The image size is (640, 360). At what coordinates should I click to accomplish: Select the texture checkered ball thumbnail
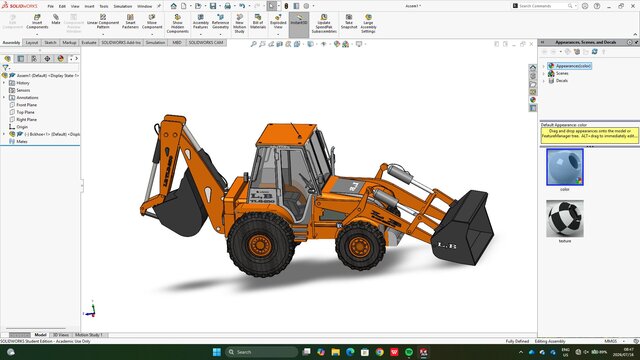tap(565, 218)
